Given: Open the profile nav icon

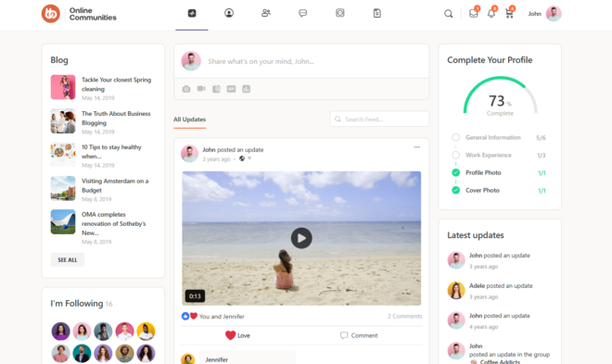Looking at the screenshot, I should [229, 13].
